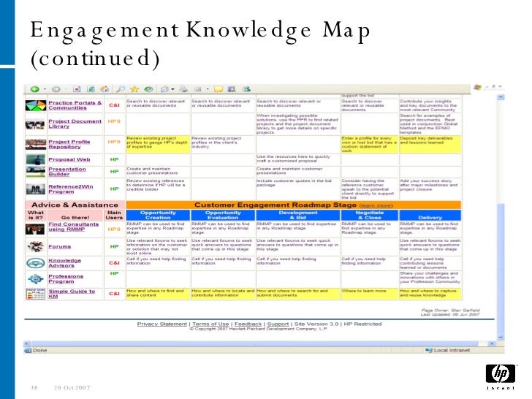This screenshot has height=399, width=532.
Task: Go to the Home page icon
Action: (x=104, y=89)
